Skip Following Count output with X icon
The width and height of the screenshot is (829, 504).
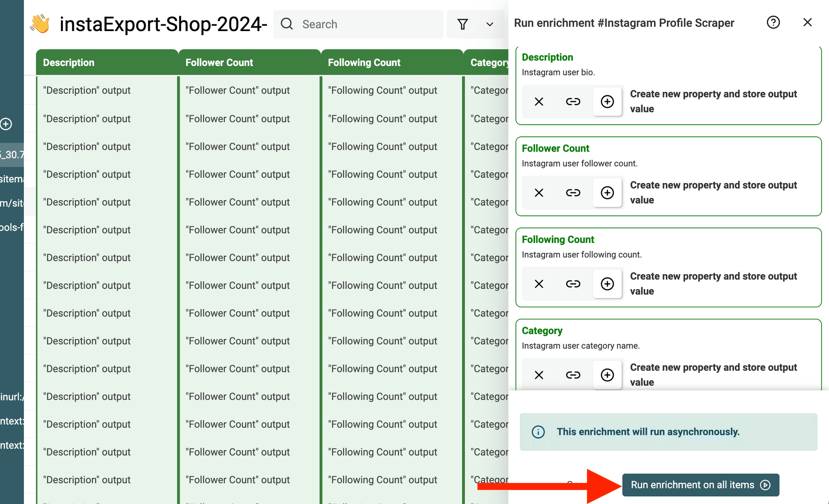coord(539,284)
